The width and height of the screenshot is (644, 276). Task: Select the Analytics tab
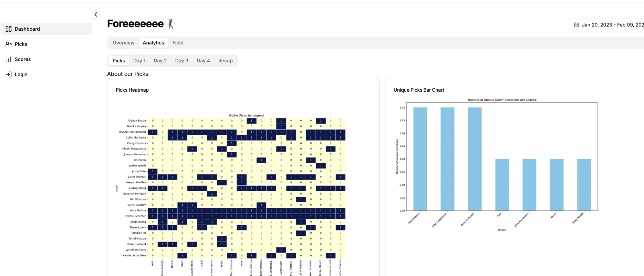coord(153,43)
